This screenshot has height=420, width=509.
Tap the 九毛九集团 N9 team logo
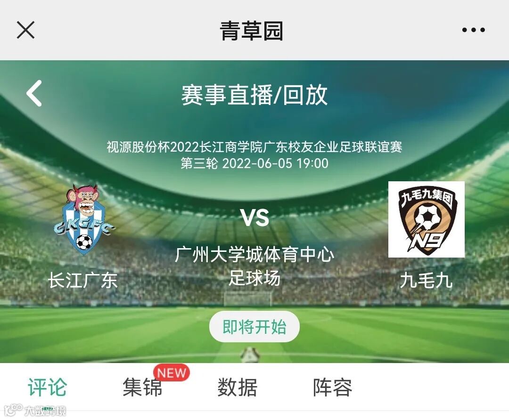point(426,219)
